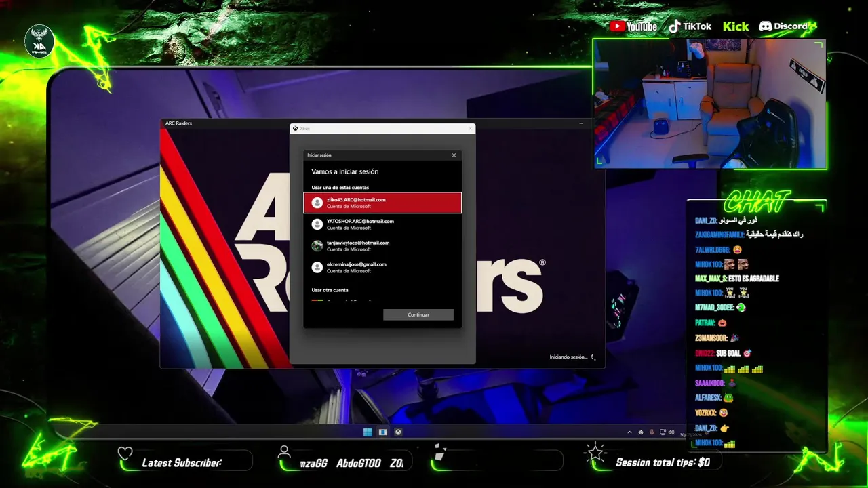
Task: Expand the hidden system tray icons
Action: [629, 432]
